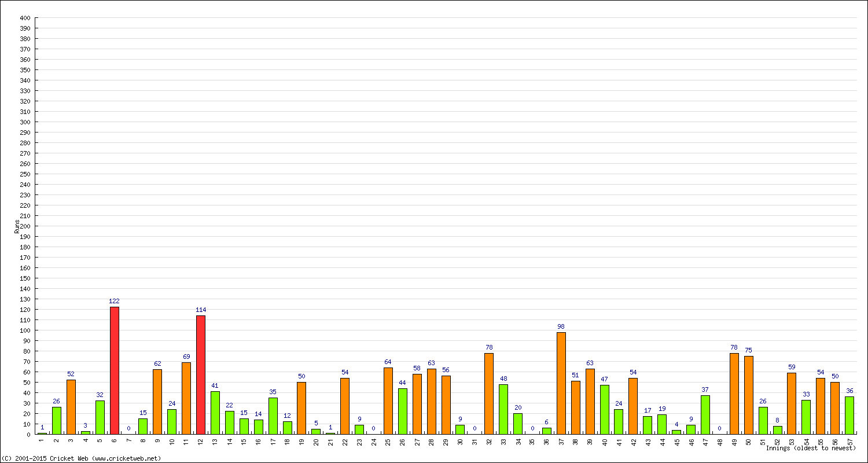Click the orange bar for innings 25
Screen dimensions: 868x463
click(x=388, y=400)
